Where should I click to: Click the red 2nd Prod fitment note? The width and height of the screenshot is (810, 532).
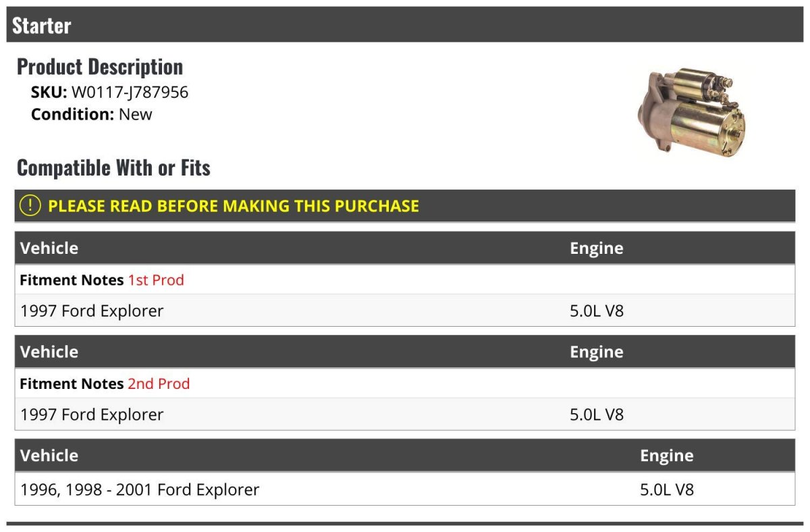159,383
